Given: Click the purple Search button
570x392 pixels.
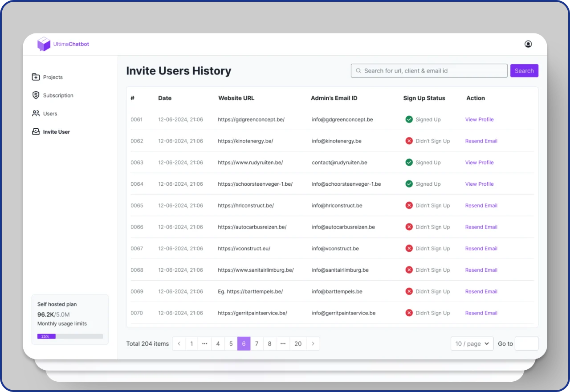Looking at the screenshot, I should pos(524,71).
